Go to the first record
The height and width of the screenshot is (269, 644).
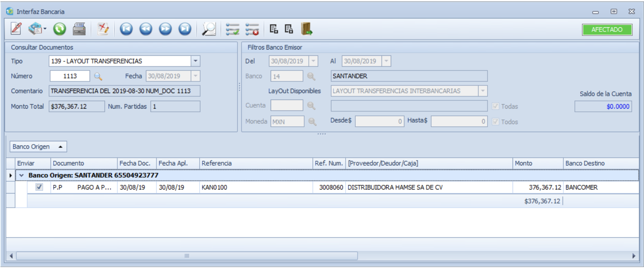point(126,30)
